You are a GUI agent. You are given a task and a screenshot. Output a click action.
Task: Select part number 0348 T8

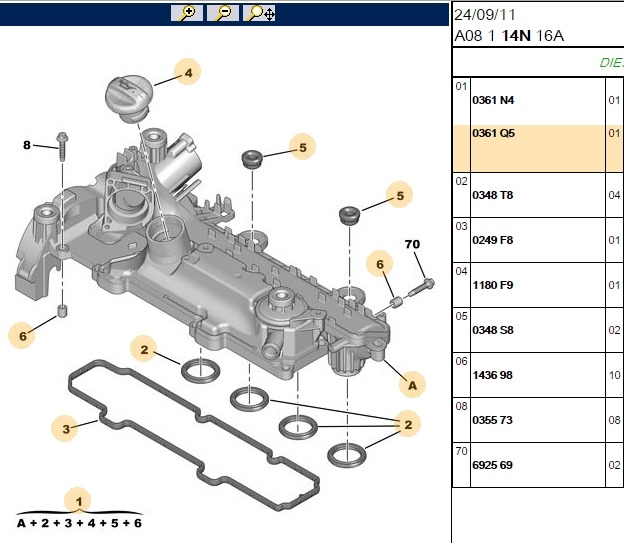tap(493, 195)
